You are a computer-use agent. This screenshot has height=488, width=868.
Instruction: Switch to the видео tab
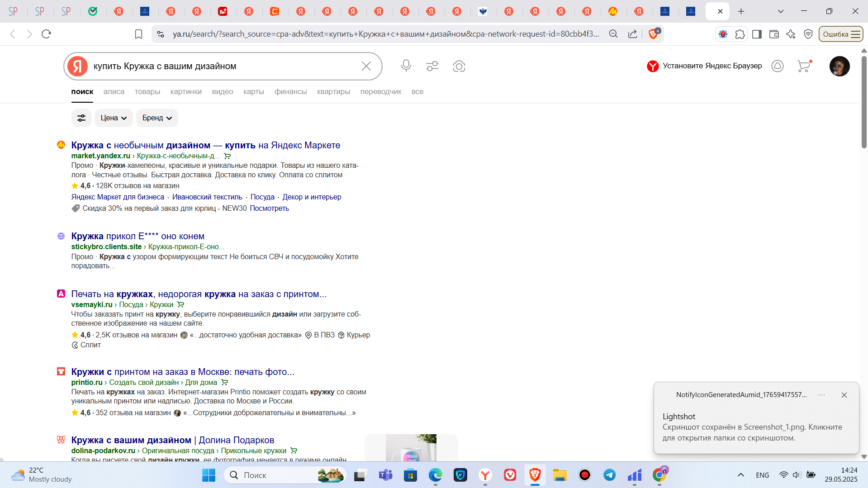click(223, 91)
